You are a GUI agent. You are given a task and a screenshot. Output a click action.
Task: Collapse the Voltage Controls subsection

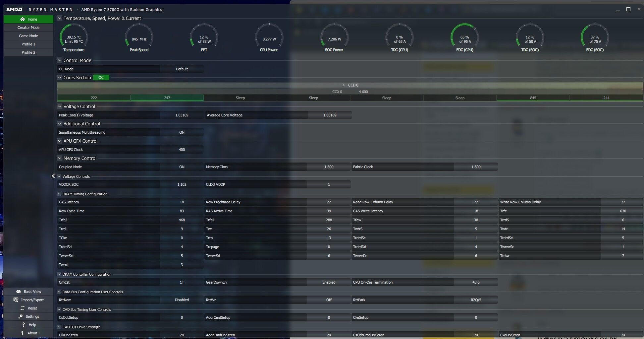click(x=59, y=176)
